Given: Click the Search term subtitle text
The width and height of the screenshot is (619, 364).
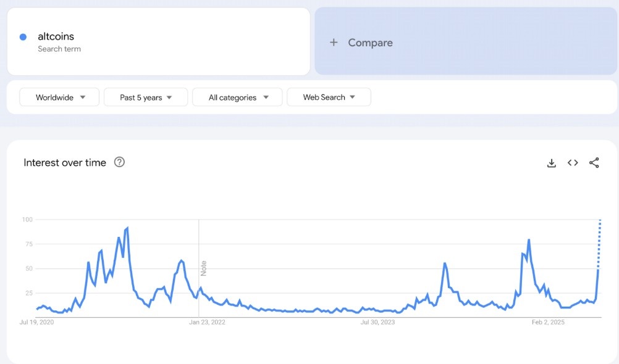Looking at the screenshot, I should (59, 49).
